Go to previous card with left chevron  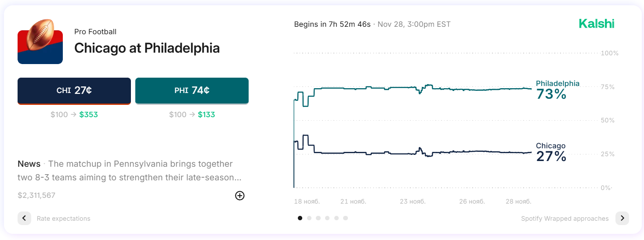(x=25, y=218)
